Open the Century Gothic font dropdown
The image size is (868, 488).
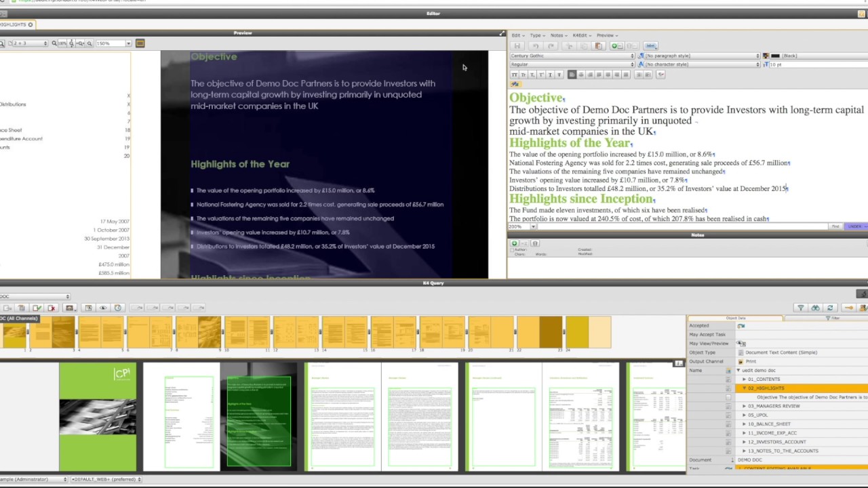point(572,56)
